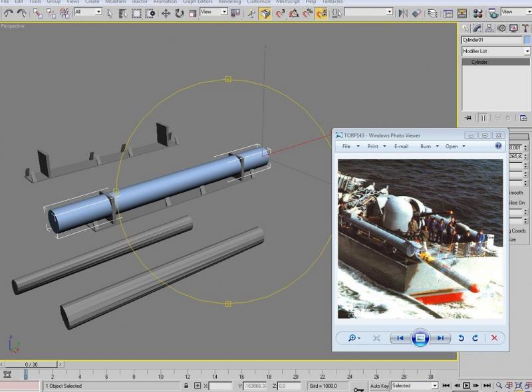The image size is (532, 392).
Task: Expand the Modifier List dropdown
Action: [495, 51]
